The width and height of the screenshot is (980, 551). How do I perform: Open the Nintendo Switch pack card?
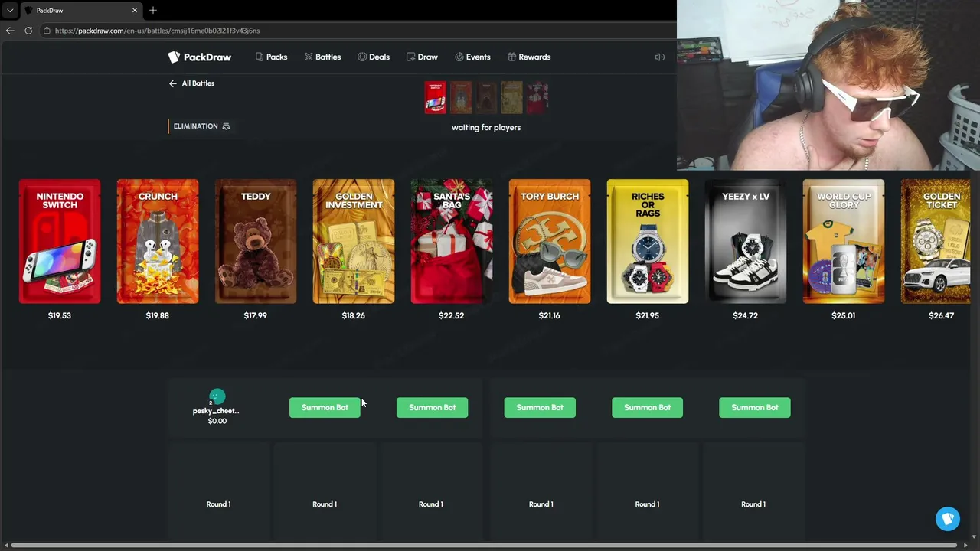(60, 241)
